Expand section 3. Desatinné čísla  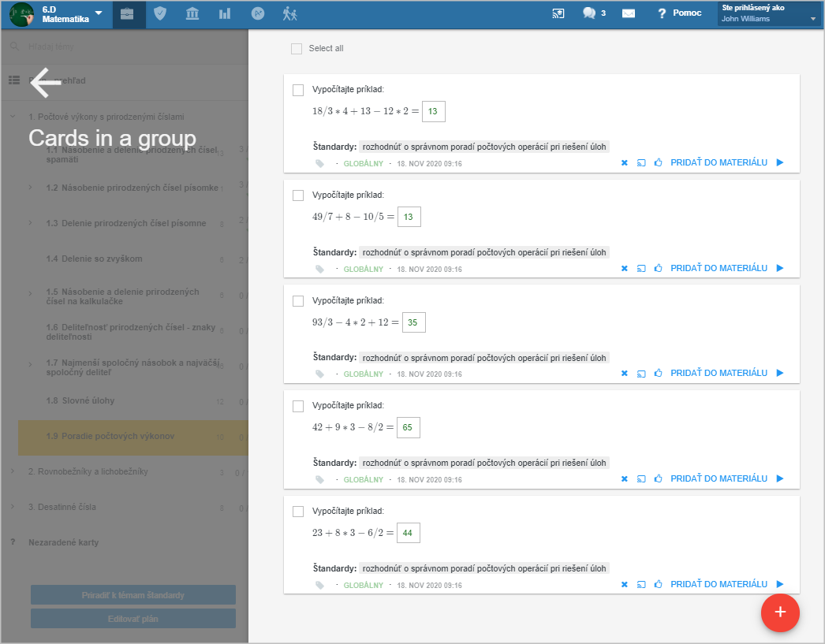[x=13, y=507]
